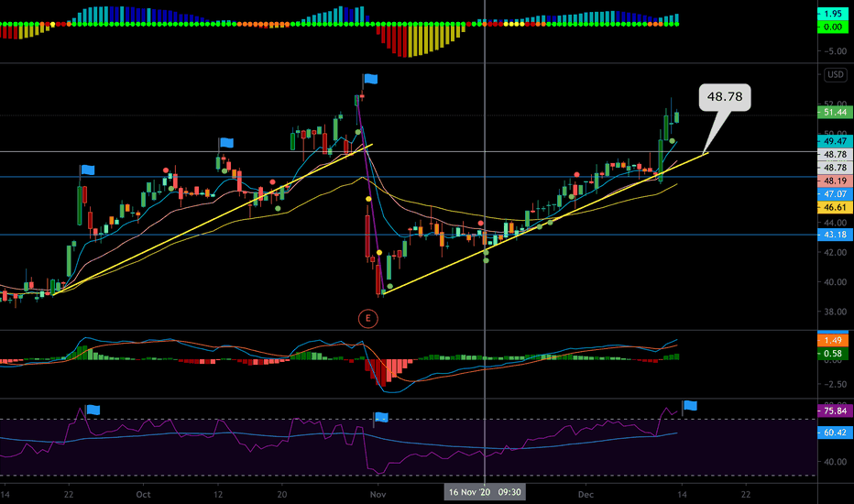Click the blue 43.18 horizontal line label
This screenshot has height=504, width=854.
tap(835, 235)
